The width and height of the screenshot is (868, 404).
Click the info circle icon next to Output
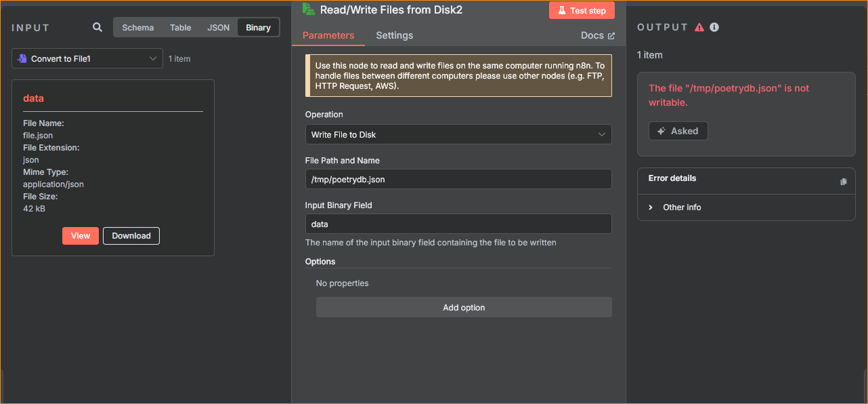coord(714,27)
